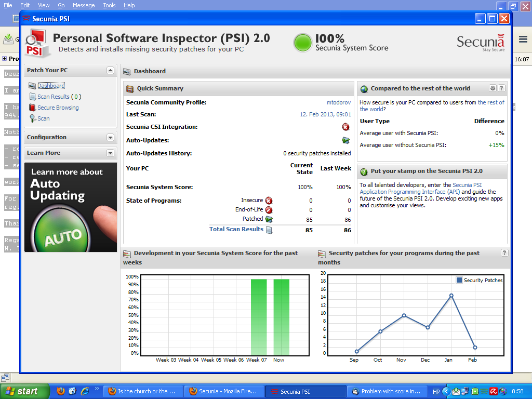Click the new mail envelope tray icon
This screenshot has width=532, height=399.
point(456,392)
